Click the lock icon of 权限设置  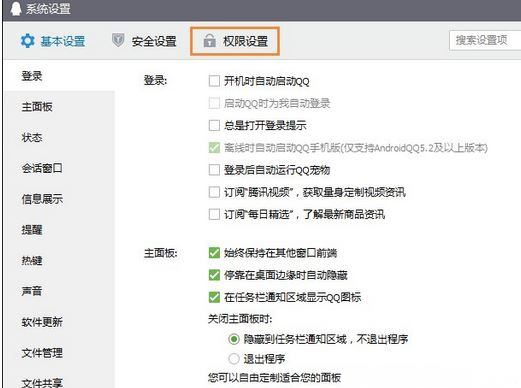tap(210, 40)
